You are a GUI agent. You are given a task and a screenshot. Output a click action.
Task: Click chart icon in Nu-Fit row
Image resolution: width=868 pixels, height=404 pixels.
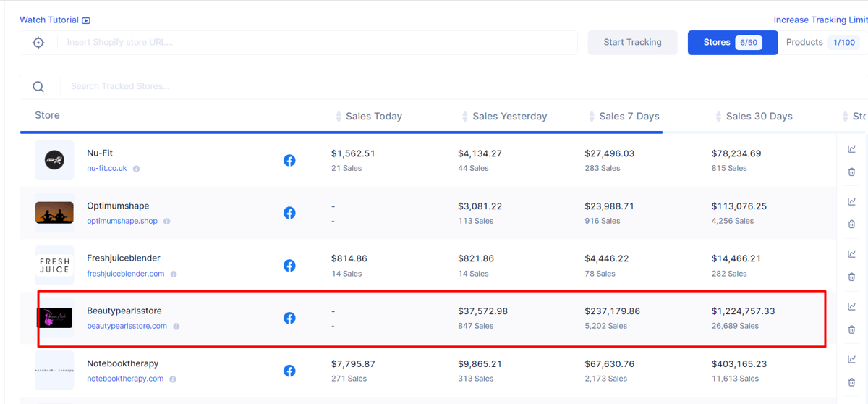point(851,149)
